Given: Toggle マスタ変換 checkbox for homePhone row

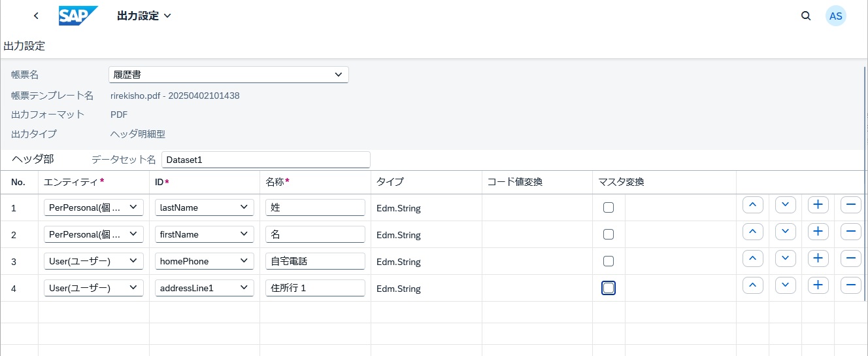Looking at the screenshot, I should coord(609,261).
